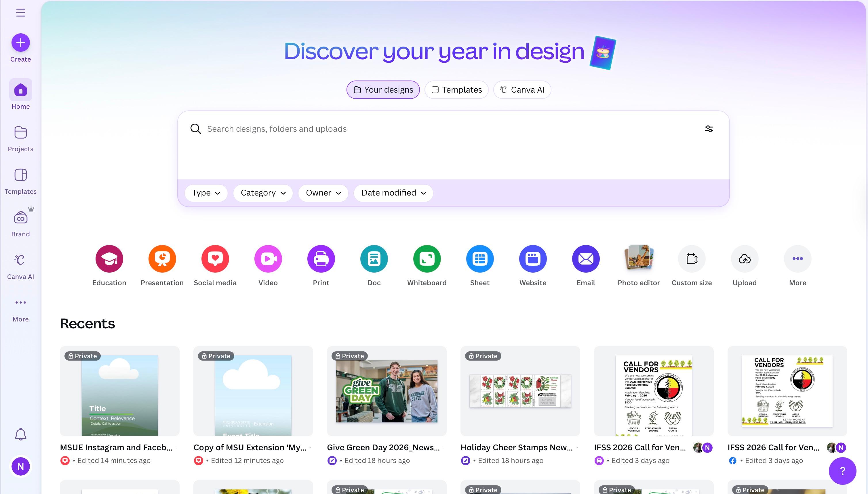This screenshot has height=494, width=868.
Task: Choose the Custom size option
Action: [x=691, y=259]
